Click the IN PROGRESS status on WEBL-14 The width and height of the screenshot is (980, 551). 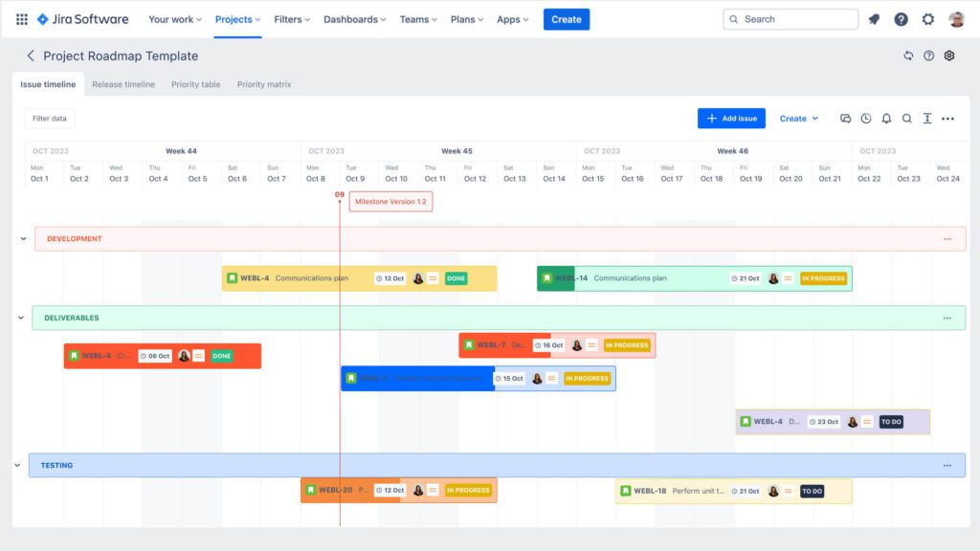pos(823,278)
